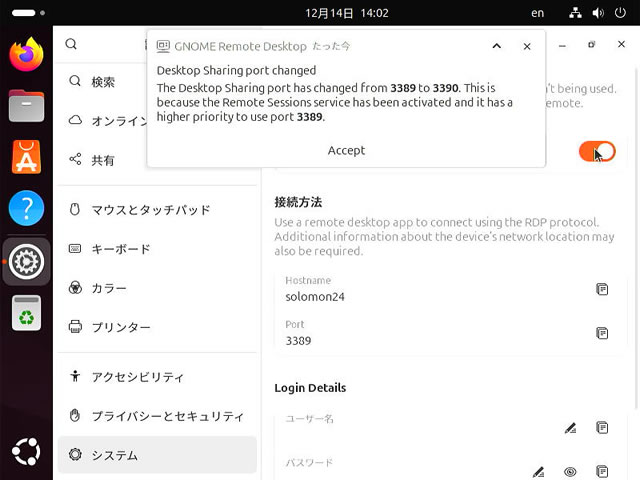Copy the port 3389 value
The width and height of the screenshot is (640, 480).
pos(602,333)
